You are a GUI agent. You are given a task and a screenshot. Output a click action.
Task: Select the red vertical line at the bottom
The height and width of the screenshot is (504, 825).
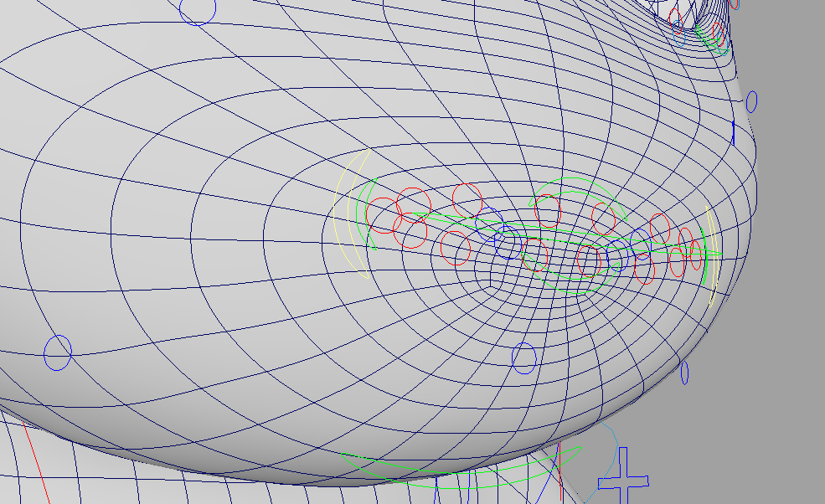pos(559,469)
